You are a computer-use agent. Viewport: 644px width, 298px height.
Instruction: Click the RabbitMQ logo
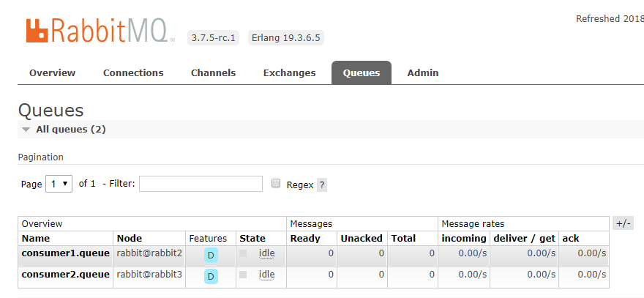[100, 31]
